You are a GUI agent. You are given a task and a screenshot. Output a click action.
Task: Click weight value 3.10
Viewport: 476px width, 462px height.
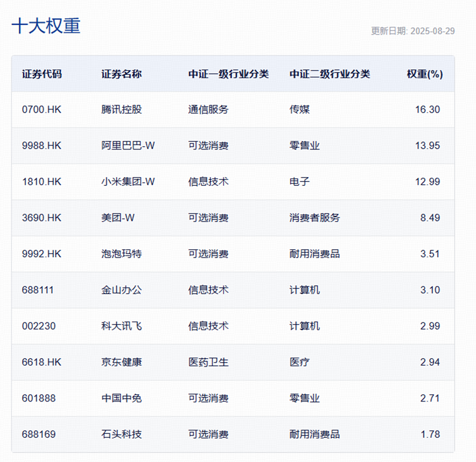point(430,290)
